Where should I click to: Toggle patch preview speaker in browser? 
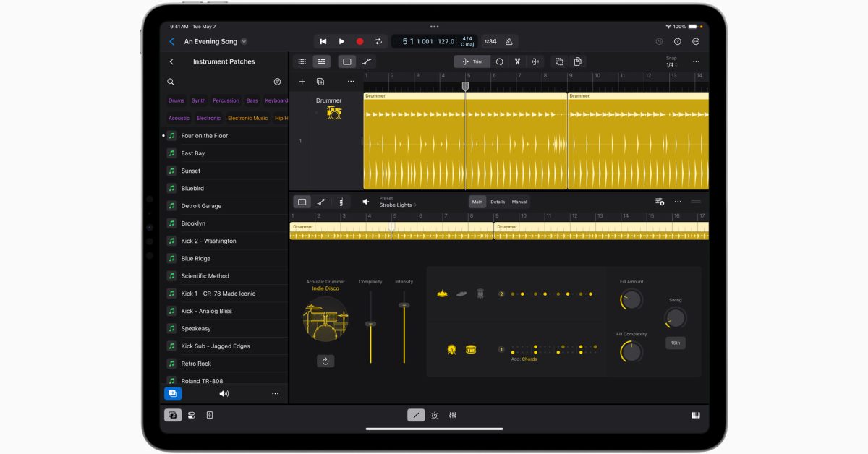pyautogui.click(x=224, y=394)
